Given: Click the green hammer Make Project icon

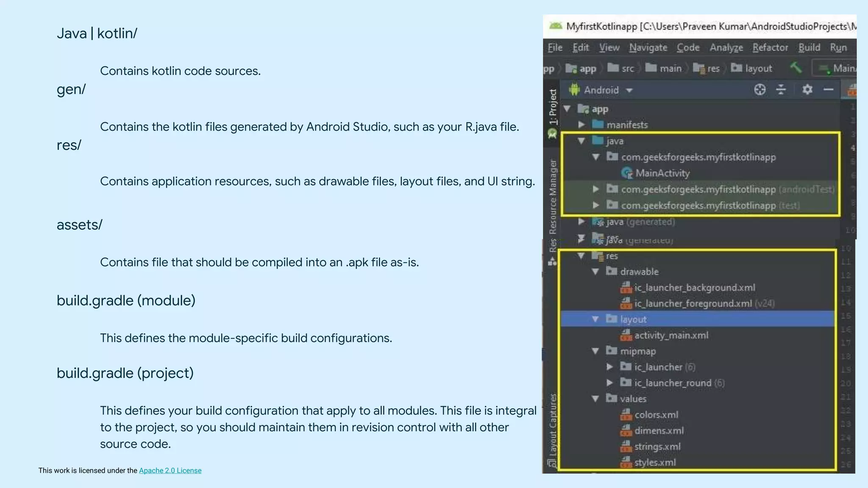Looking at the screenshot, I should (x=796, y=68).
